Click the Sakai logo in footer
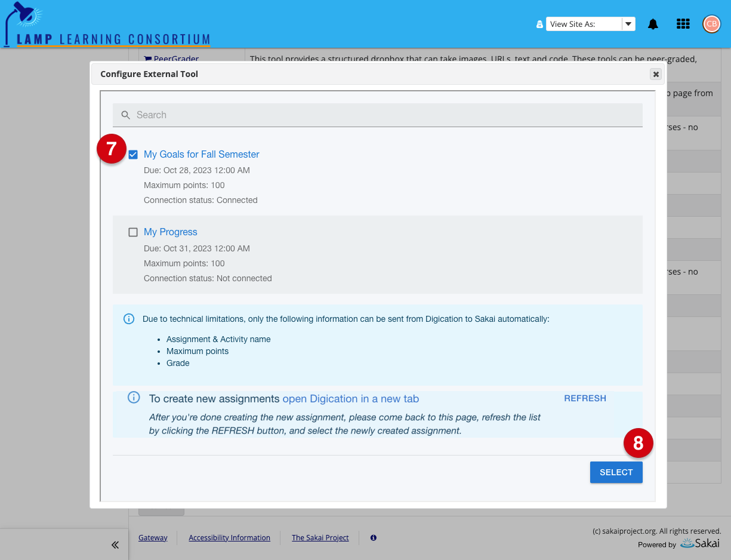The image size is (731, 560). click(x=700, y=543)
